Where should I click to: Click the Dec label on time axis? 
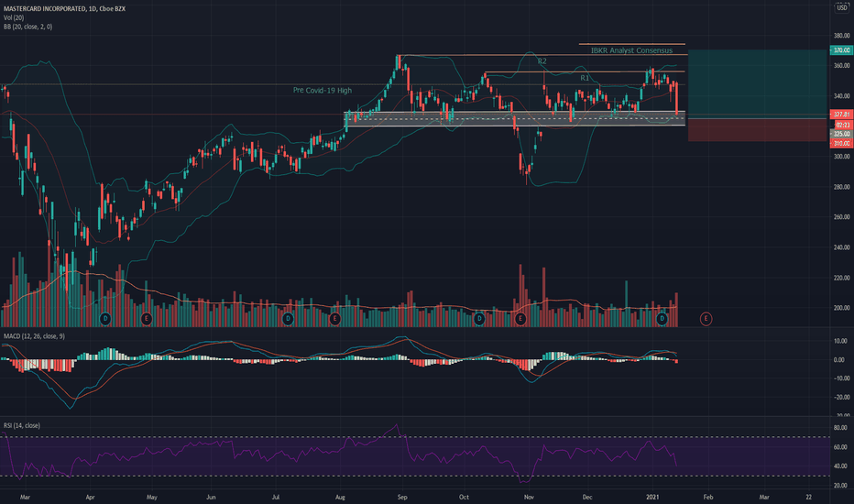click(x=587, y=497)
